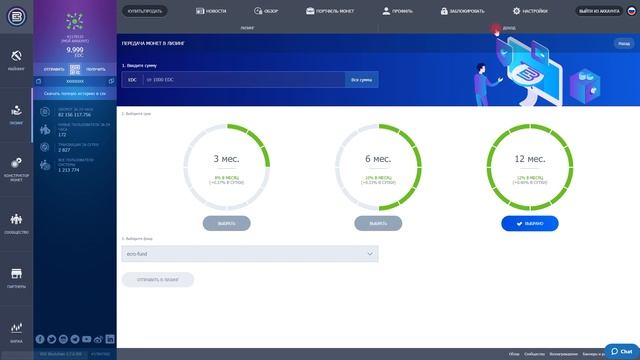This screenshot has height=360, width=640.
Task: Click the 9.999 EDC balance
Action: click(75, 51)
